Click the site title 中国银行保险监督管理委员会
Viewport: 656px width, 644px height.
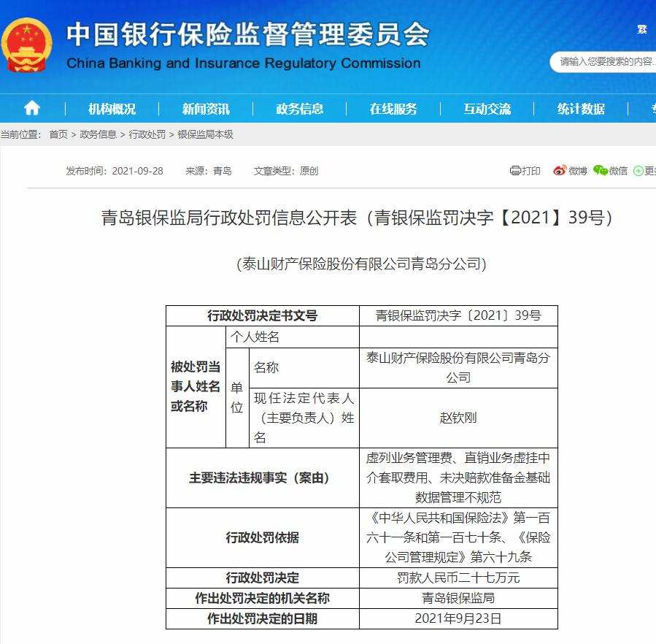coord(247,34)
